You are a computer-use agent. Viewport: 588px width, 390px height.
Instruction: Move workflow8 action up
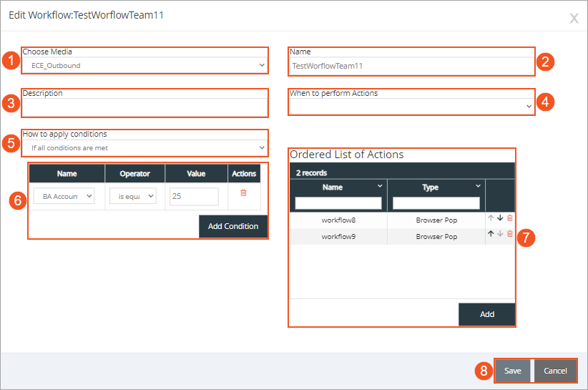coord(491,218)
